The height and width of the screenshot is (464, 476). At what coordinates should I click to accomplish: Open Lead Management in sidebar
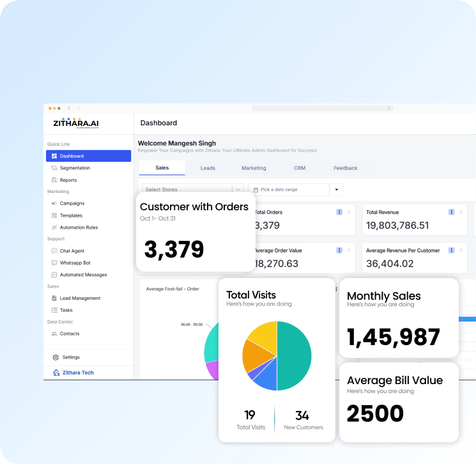(80, 298)
